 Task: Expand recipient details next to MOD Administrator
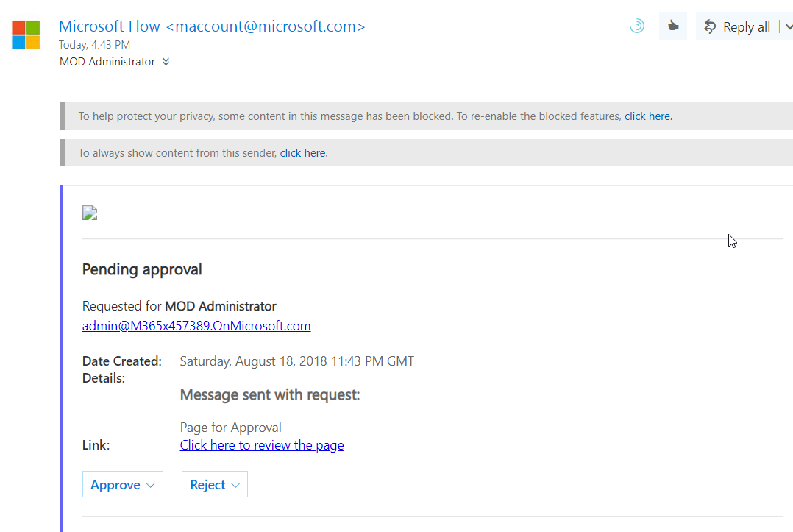pos(166,62)
